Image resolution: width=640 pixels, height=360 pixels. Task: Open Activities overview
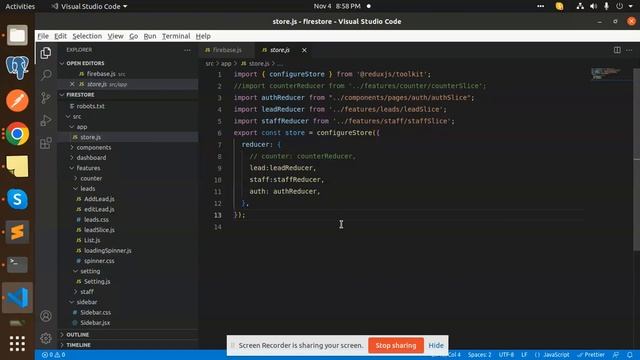20,6
